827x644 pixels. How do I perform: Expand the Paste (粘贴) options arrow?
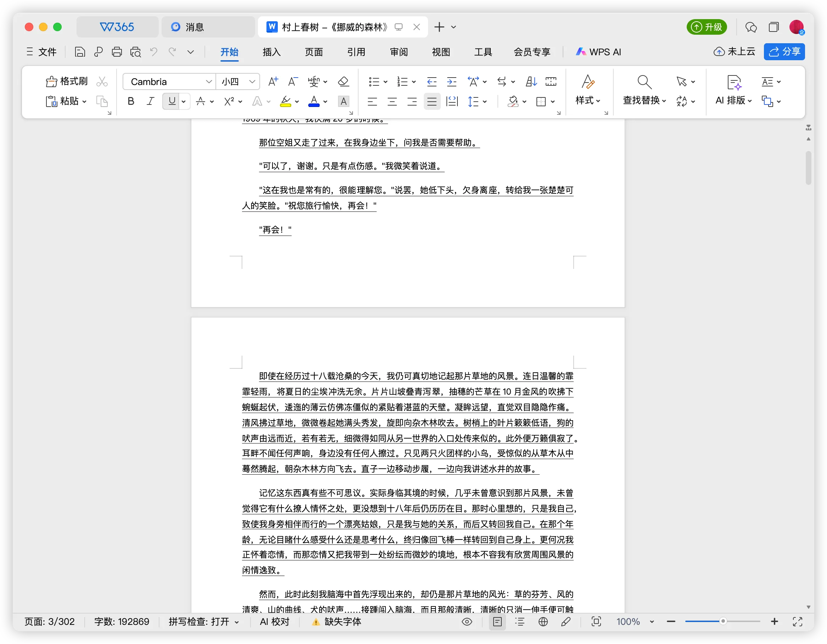(x=84, y=101)
